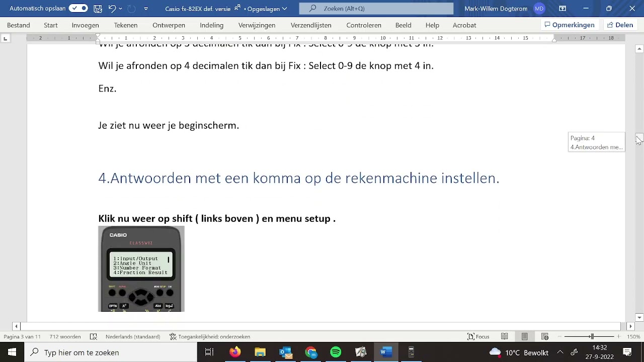
Task: Open the undo history dropdown arrow
Action: click(x=121, y=9)
